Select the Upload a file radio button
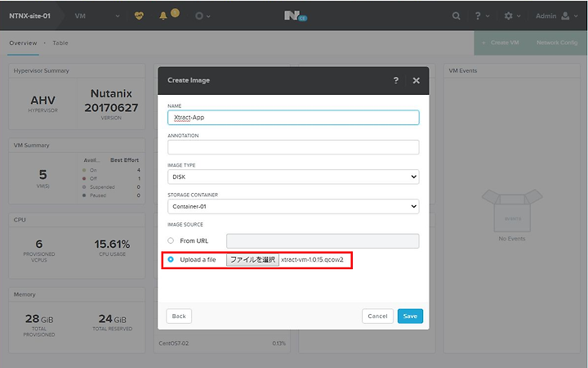This screenshot has height=368, width=588. 171,259
